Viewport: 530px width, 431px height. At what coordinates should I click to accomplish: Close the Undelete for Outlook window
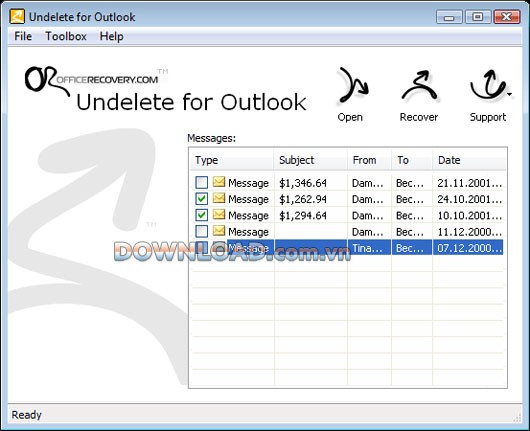click(507, 17)
